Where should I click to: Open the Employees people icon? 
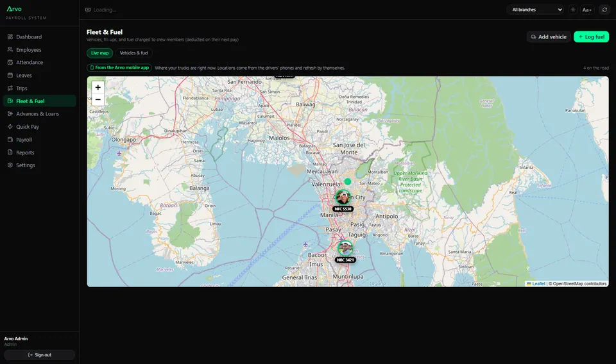click(x=10, y=49)
